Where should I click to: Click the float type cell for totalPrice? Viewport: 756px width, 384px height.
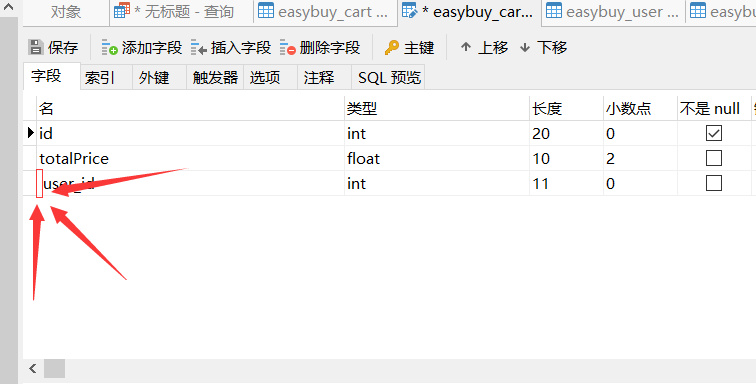coord(437,158)
